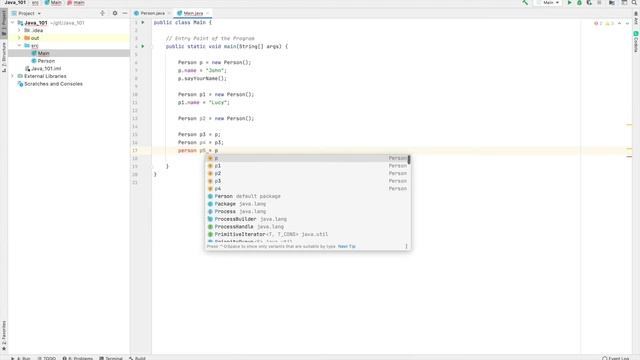Open the completion popup options menu dots
640x360 pixels.
click(406, 247)
